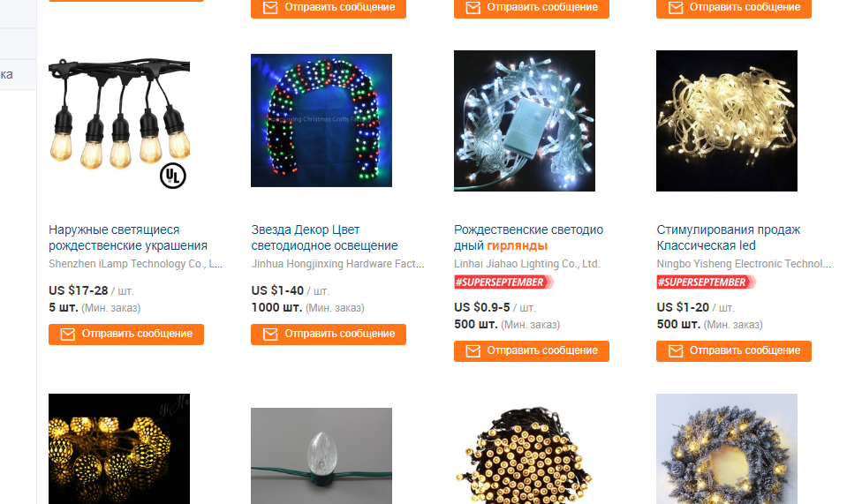Open the frosted wreath with lights thumbnail
The width and height of the screenshot is (847, 504).
point(727,449)
